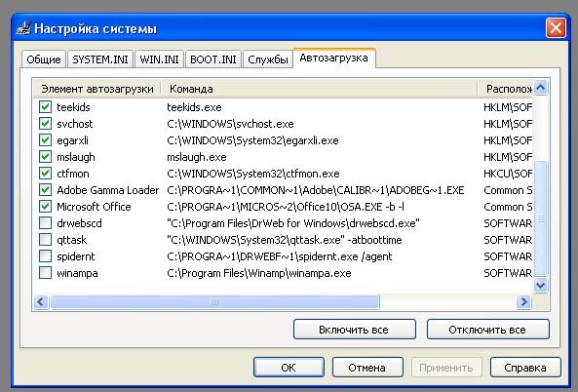The height and width of the screenshot is (392, 578).
Task: Enable the winampa startup item checkbox
Action: (45, 273)
